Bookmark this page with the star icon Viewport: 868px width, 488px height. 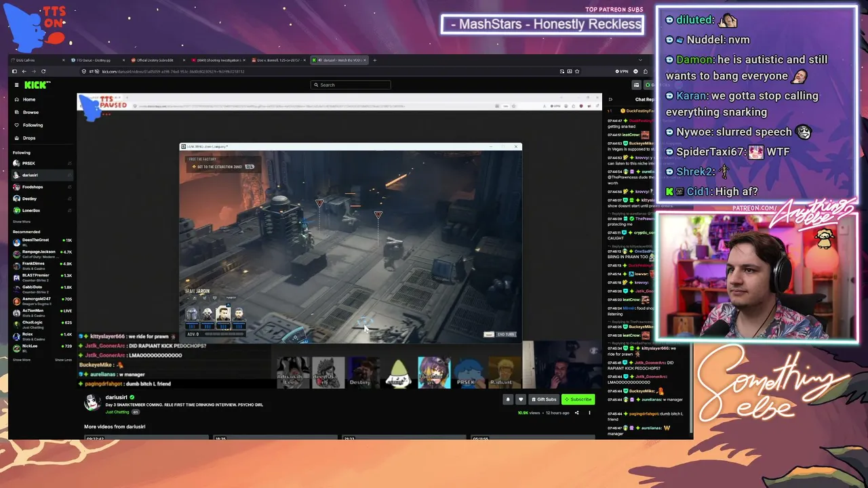(577, 71)
